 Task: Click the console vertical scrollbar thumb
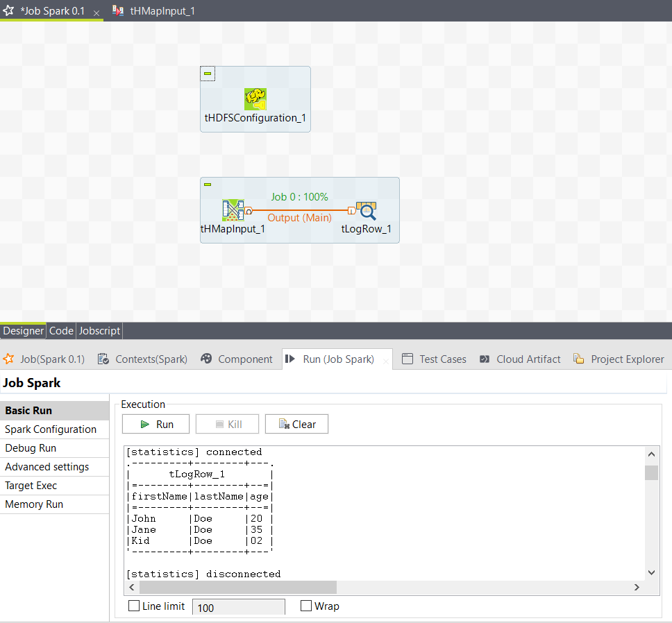tap(651, 472)
